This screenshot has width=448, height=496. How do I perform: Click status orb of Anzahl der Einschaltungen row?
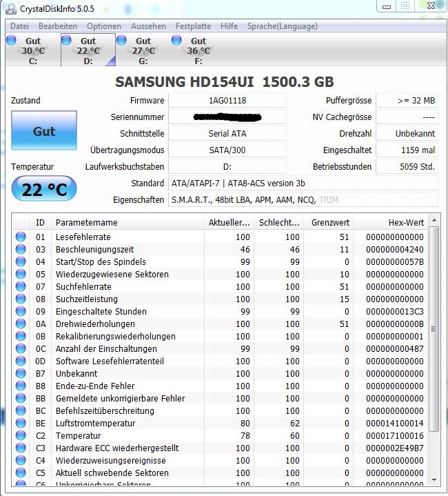pos(21,348)
